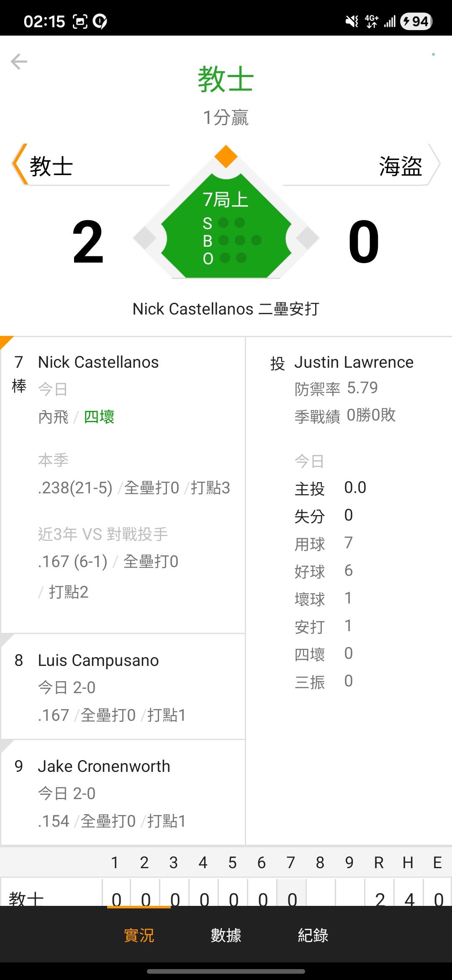Switch to the 實況 tab
Screen dimensions: 452x980
point(139,935)
